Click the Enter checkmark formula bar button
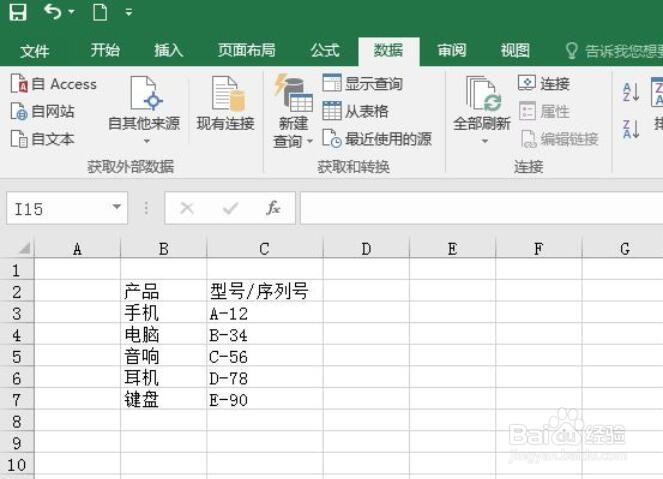Screen dimensions: 663x479 click(x=230, y=208)
